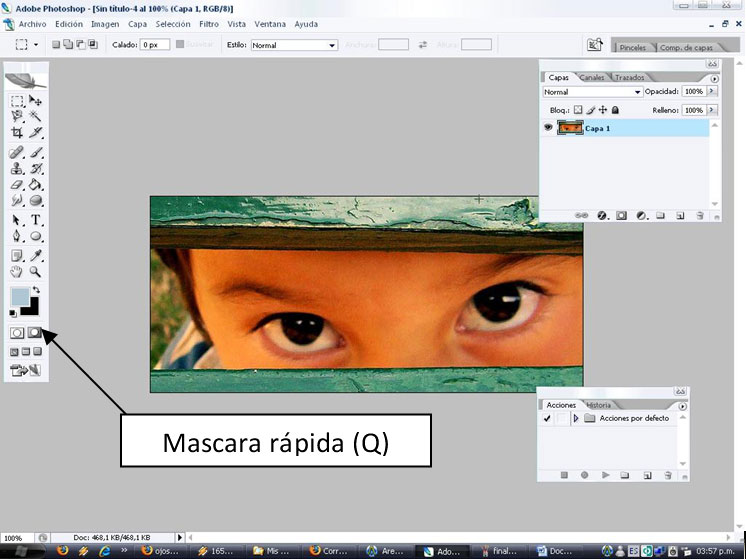746x559 pixels.
Task: Reset to default black and white colors
Action: click(13, 313)
